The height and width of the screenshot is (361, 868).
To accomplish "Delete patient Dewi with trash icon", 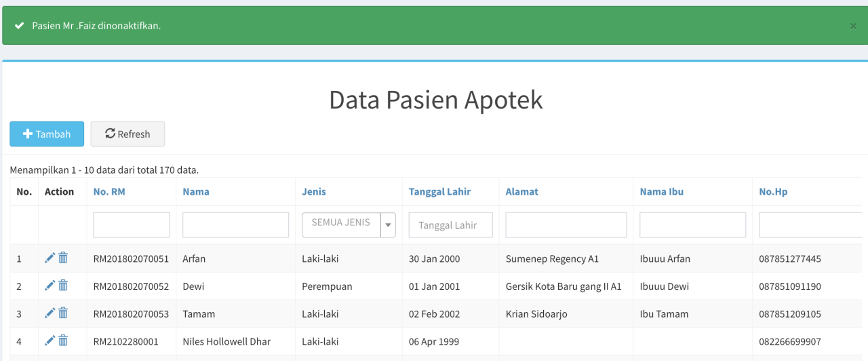I will coord(63,286).
